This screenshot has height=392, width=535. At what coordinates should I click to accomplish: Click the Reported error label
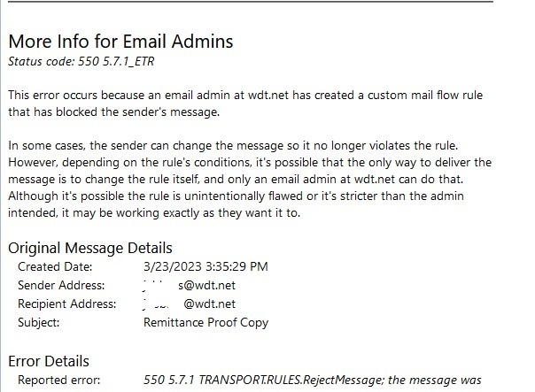tap(59, 380)
